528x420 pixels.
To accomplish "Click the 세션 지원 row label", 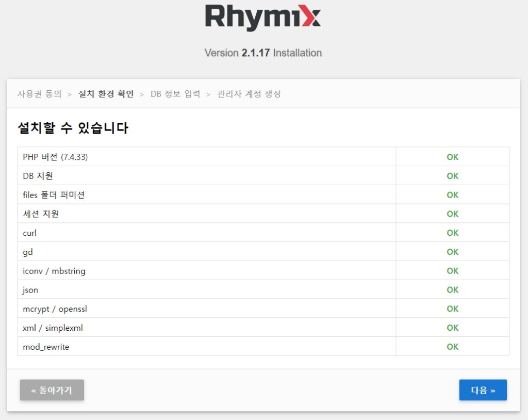I will pyautogui.click(x=41, y=214).
